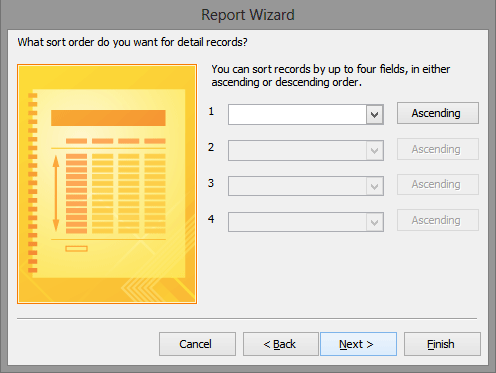
Task: Go to previous step with Back button
Action: click(280, 344)
